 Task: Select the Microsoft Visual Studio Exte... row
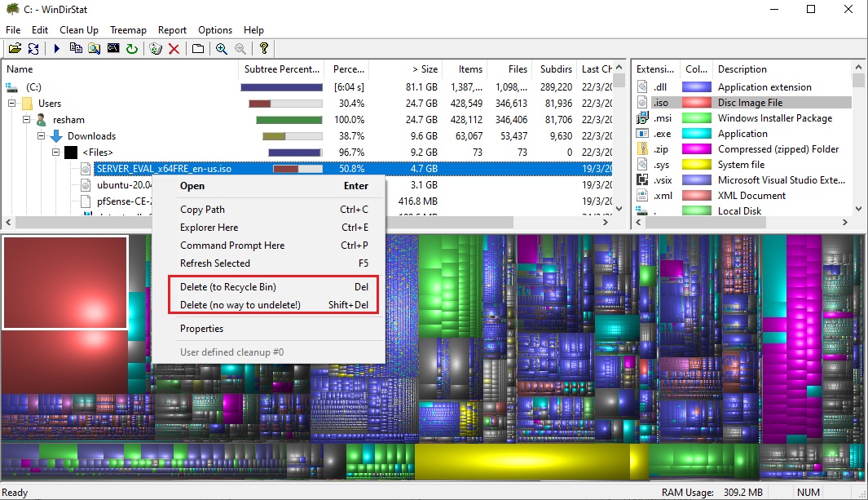[x=742, y=180]
